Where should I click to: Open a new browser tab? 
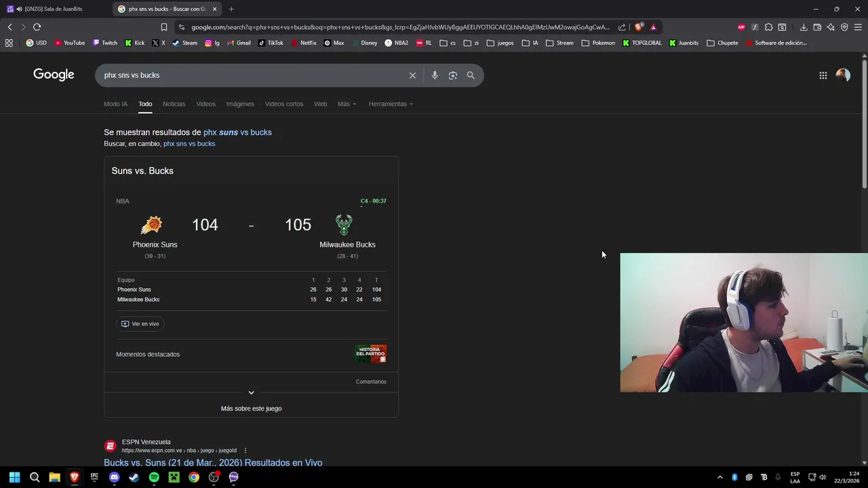click(231, 9)
